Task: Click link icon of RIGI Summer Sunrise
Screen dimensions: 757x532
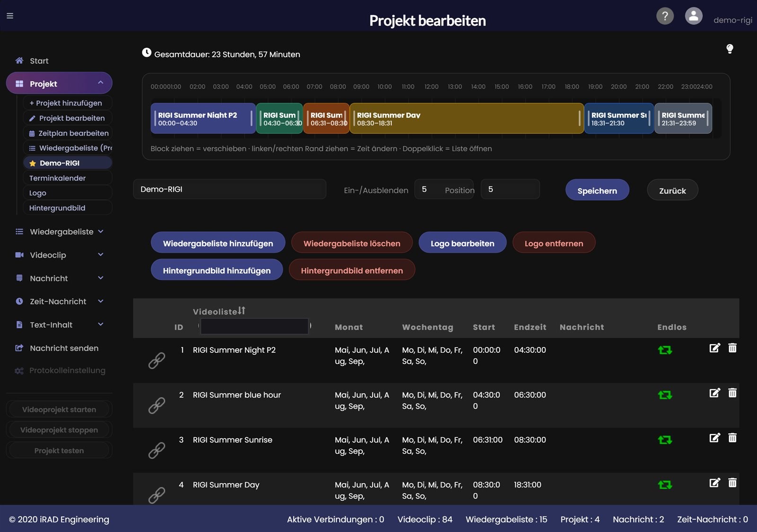Action: (x=157, y=451)
